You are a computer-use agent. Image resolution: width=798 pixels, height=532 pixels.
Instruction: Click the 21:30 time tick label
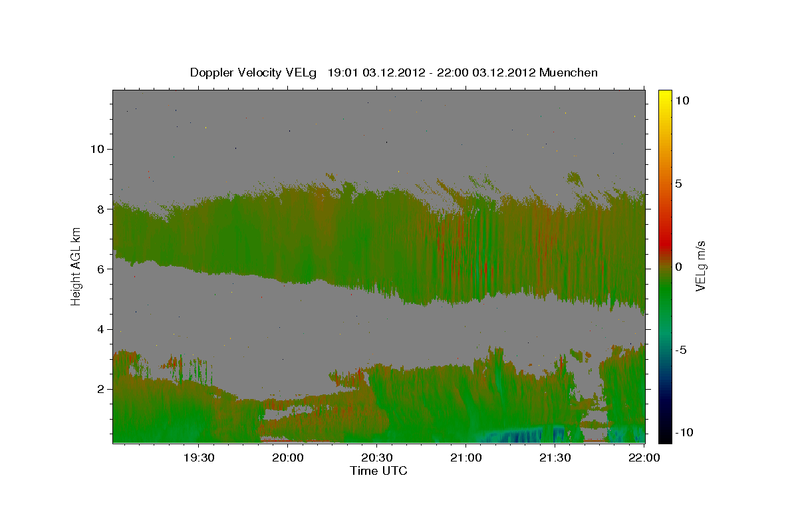(555, 458)
